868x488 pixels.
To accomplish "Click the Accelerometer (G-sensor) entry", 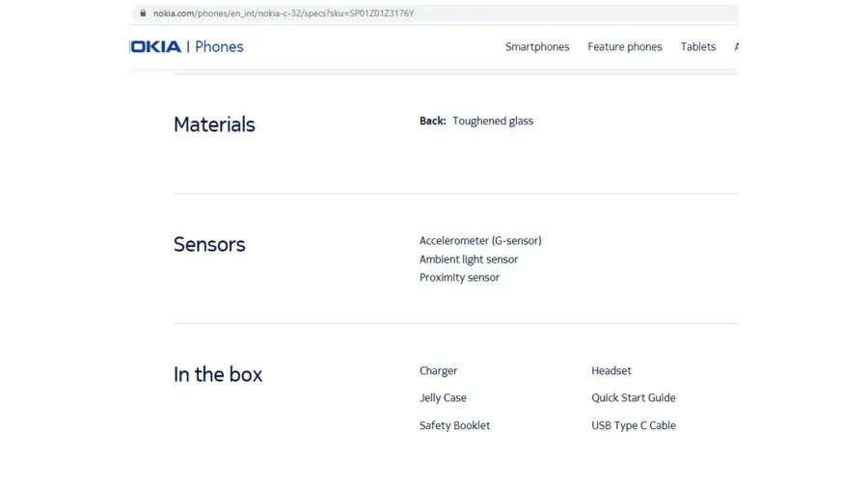I will point(480,241).
